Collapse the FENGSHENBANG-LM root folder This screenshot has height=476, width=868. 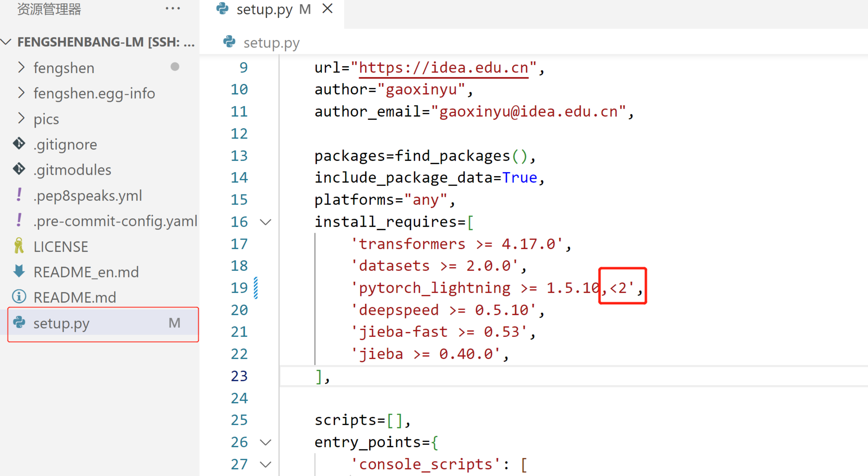coord(6,42)
